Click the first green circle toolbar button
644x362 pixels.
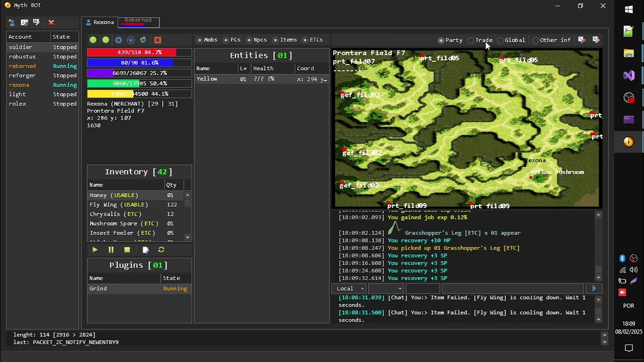click(x=93, y=40)
